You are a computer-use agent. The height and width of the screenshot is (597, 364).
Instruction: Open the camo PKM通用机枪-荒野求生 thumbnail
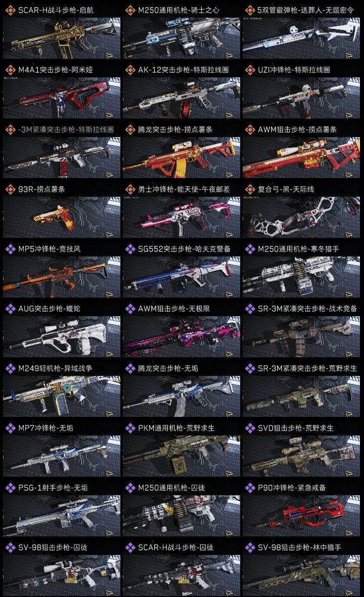(x=181, y=456)
